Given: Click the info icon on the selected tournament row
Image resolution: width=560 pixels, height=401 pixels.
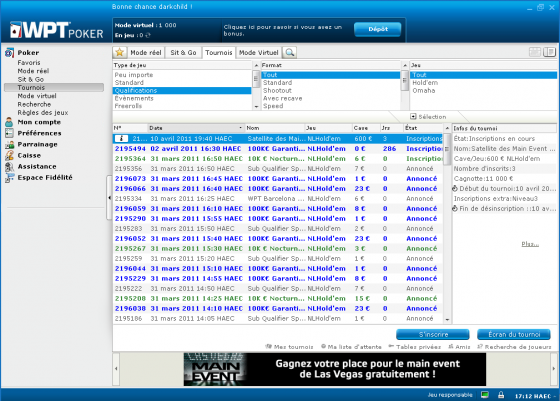Looking at the screenshot, I should (x=121, y=139).
